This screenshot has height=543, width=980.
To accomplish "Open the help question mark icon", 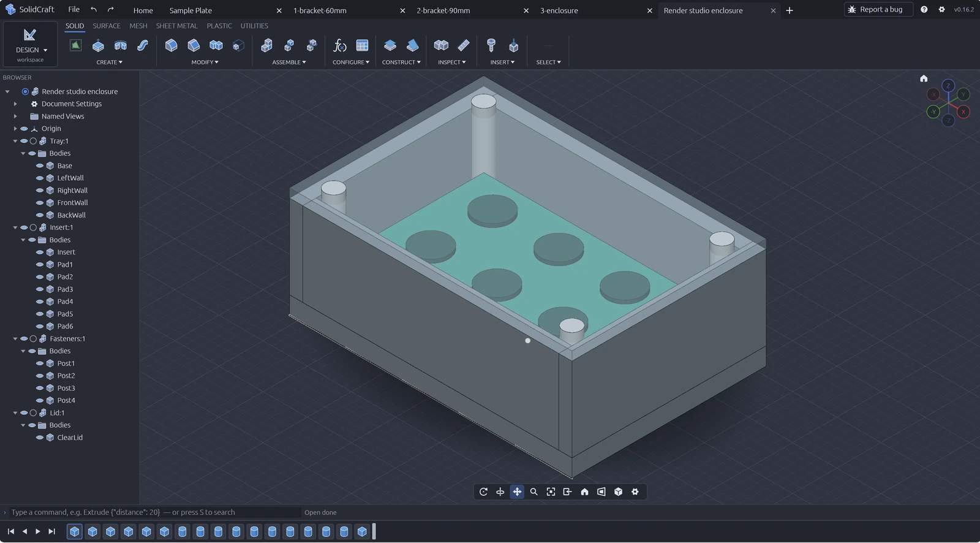I will (x=924, y=9).
